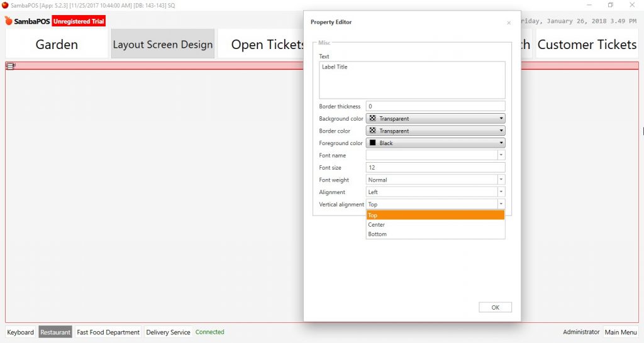Click the widget handle icon on red bar
This screenshot has height=343, width=644.
point(10,65)
